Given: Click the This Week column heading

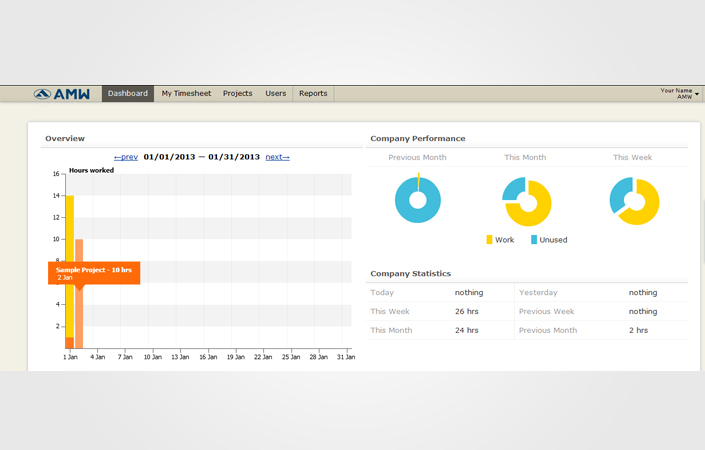Looking at the screenshot, I should (x=632, y=157).
